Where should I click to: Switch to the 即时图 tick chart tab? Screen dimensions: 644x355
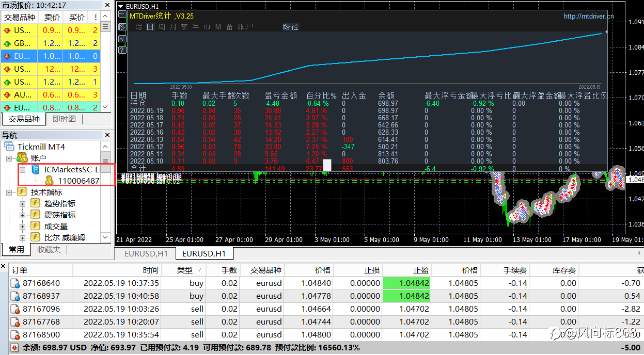click(64, 119)
